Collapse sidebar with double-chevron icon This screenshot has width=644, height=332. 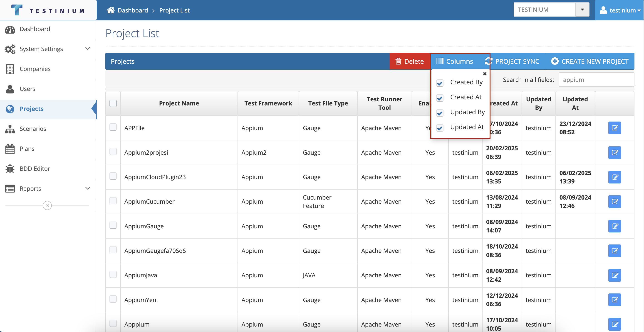click(x=47, y=205)
